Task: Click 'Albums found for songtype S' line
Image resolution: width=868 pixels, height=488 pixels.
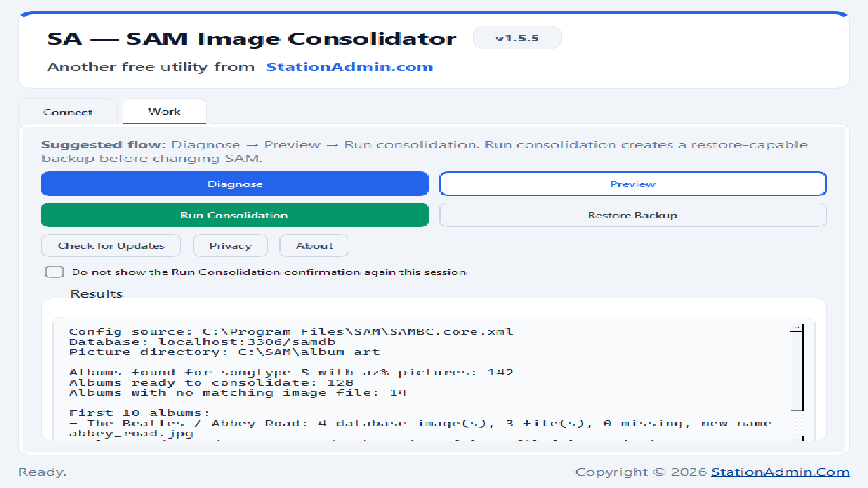Action: [x=292, y=372]
